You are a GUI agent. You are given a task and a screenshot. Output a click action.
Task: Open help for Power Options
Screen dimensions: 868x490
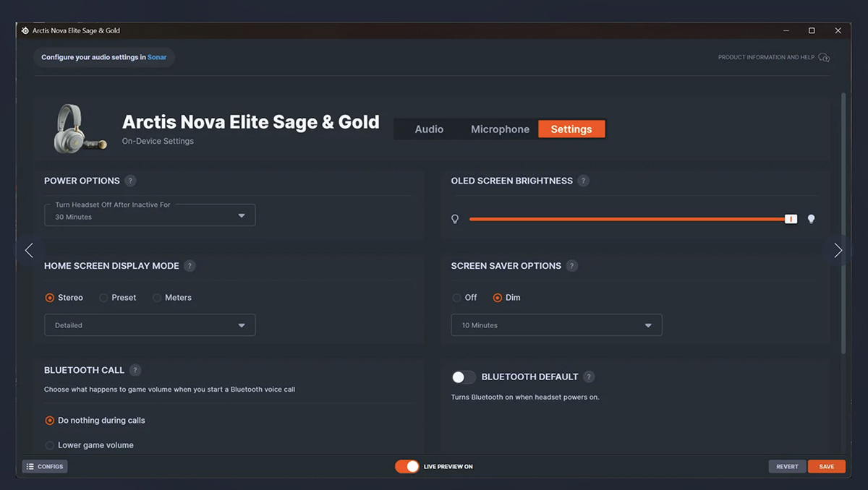click(x=130, y=181)
